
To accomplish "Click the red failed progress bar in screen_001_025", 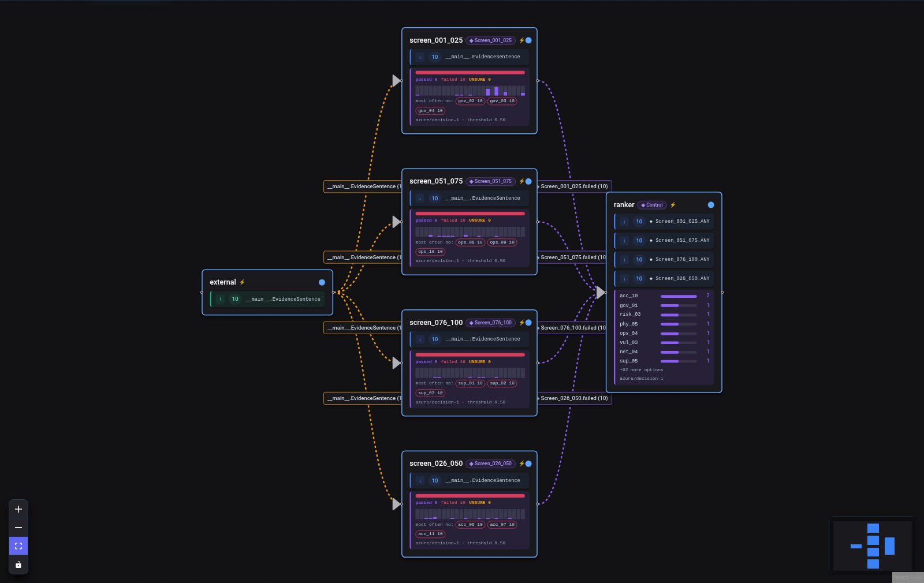I will [x=470, y=73].
